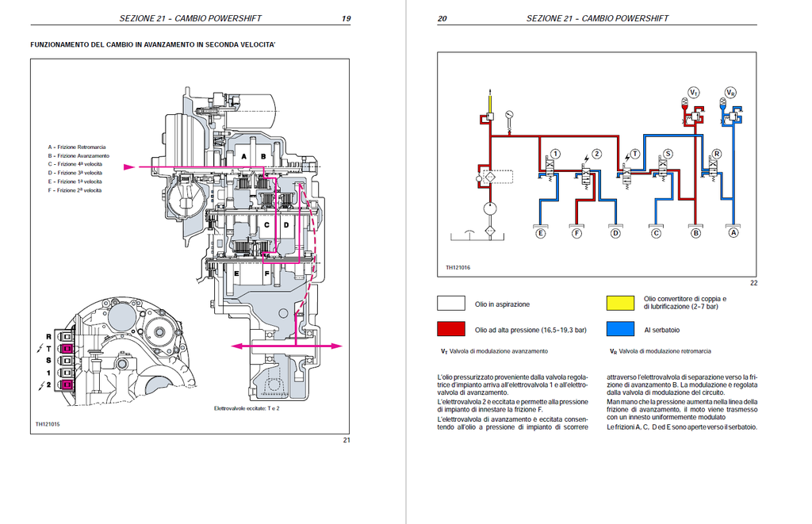This screenshot has width=812, height=524.
Task: Click circled clutch port C in schematic
Action: point(656,234)
